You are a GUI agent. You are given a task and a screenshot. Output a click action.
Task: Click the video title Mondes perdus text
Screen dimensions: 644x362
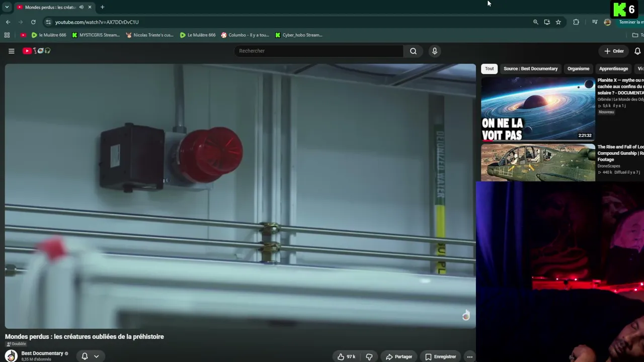click(85, 336)
